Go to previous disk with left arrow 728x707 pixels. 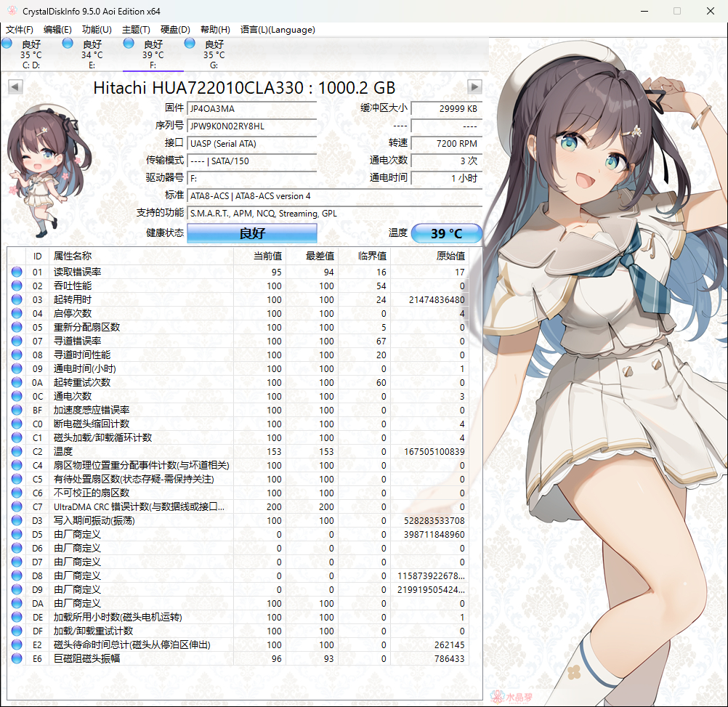click(15, 86)
